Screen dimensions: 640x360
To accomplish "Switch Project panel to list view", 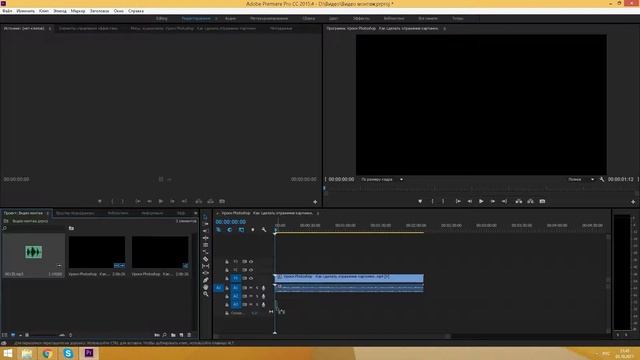I will [x=5, y=335].
